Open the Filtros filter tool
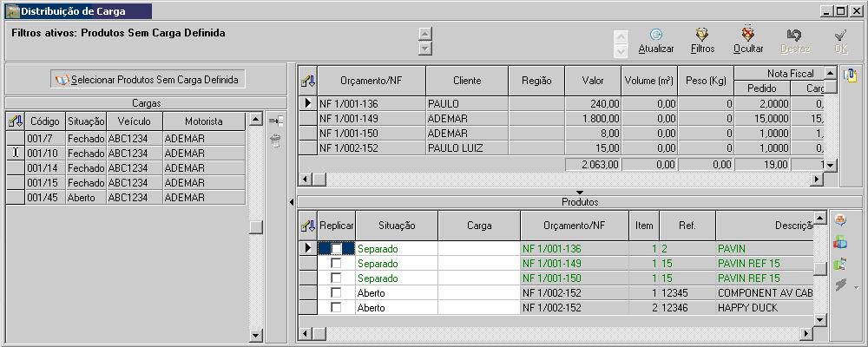This screenshot has height=347, width=868. click(702, 36)
